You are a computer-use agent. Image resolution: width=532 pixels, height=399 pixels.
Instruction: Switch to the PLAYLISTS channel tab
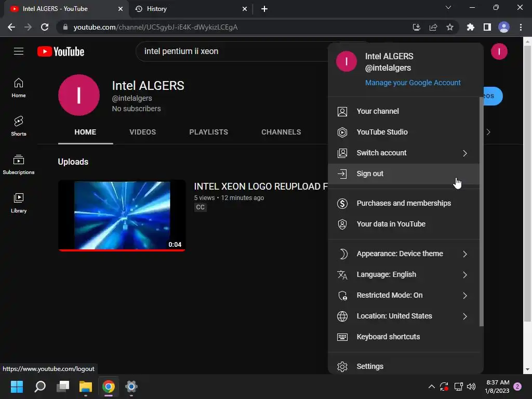(208, 132)
